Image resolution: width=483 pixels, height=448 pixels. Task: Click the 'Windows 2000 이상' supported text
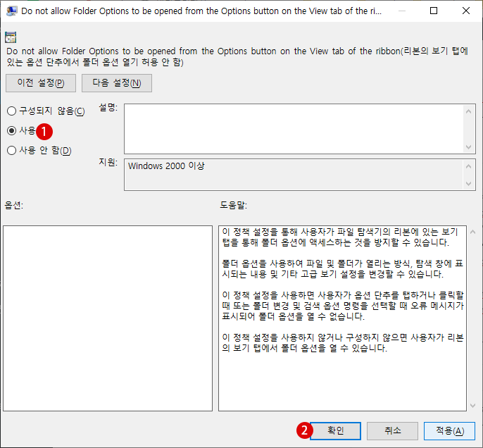tap(166, 166)
